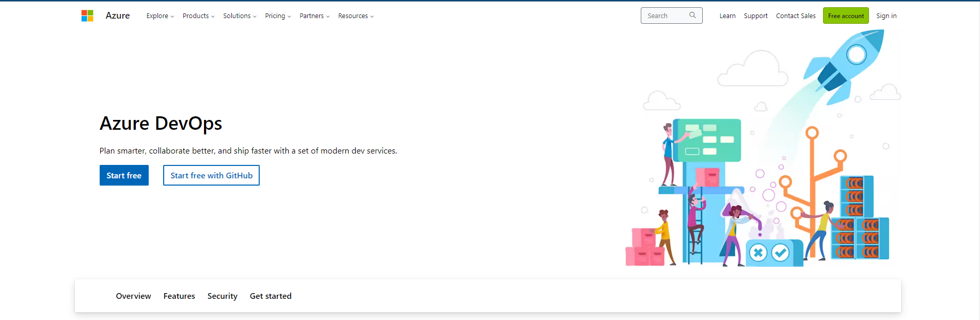Click the Microsoft logo icon

coord(87,16)
